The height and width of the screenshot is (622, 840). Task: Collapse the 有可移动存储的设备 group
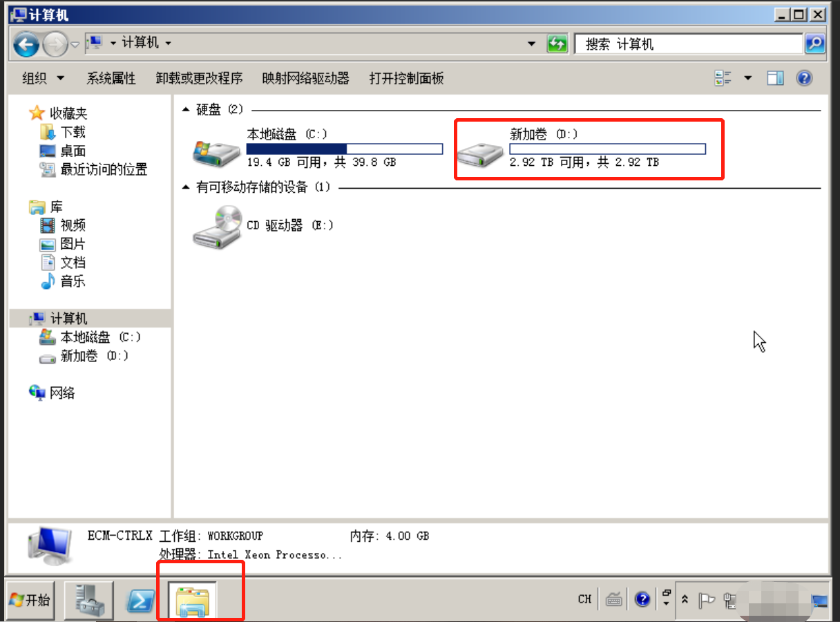tap(186, 187)
